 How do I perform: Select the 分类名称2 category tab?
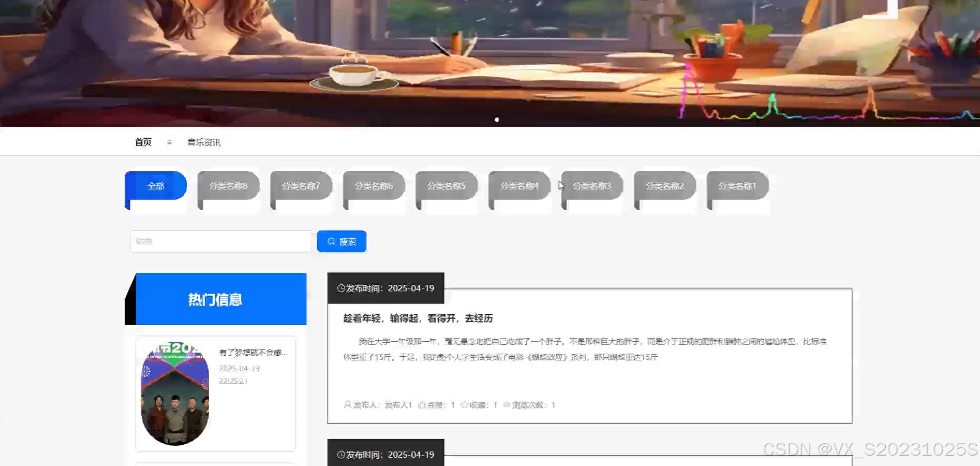coord(665,186)
